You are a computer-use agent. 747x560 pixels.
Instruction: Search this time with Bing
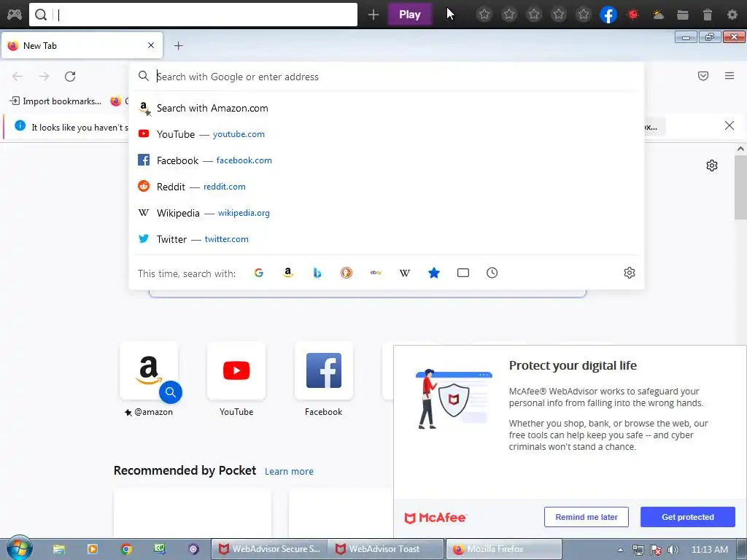pos(317,273)
